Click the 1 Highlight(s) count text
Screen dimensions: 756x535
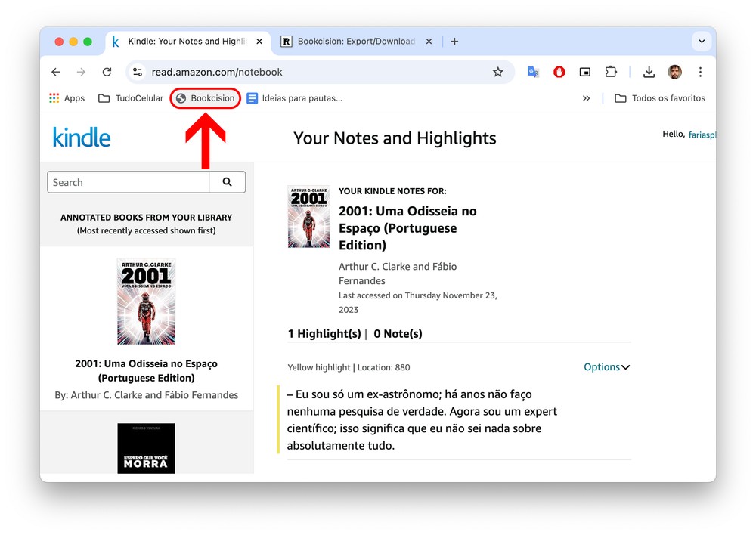click(x=324, y=333)
